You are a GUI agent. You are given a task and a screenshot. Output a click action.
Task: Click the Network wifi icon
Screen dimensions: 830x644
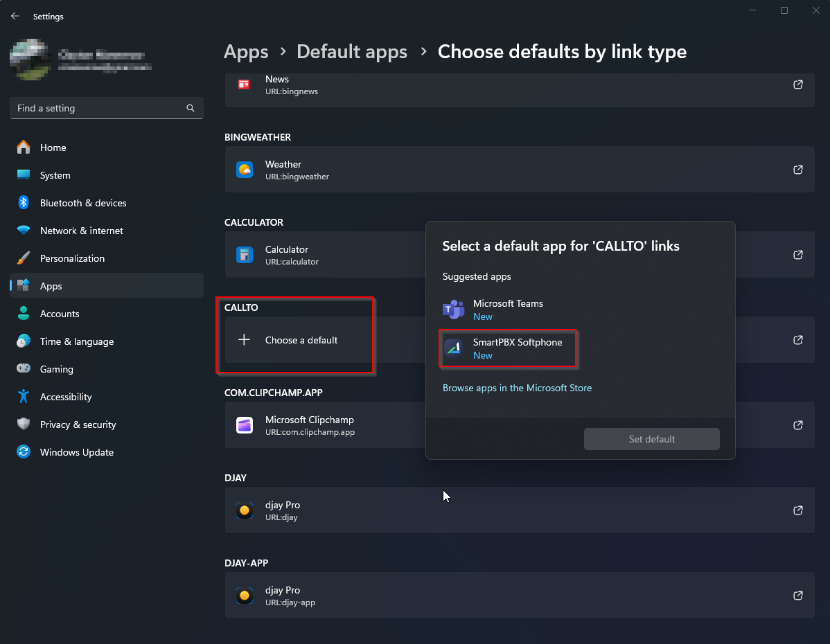(x=24, y=230)
